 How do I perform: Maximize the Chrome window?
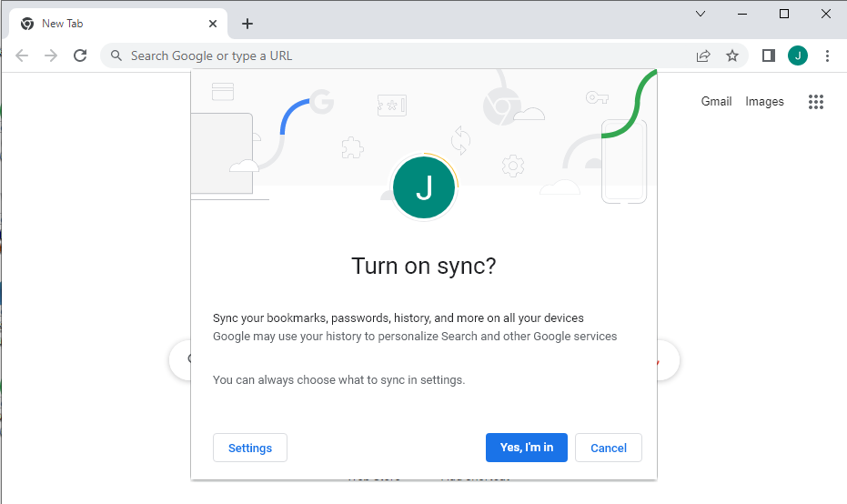[784, 14]
